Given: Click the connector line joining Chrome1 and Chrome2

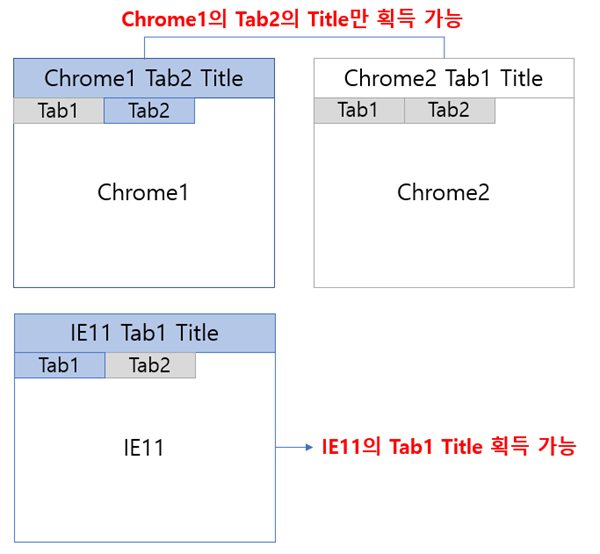Looking at the screenshot, I should point(294,37).
